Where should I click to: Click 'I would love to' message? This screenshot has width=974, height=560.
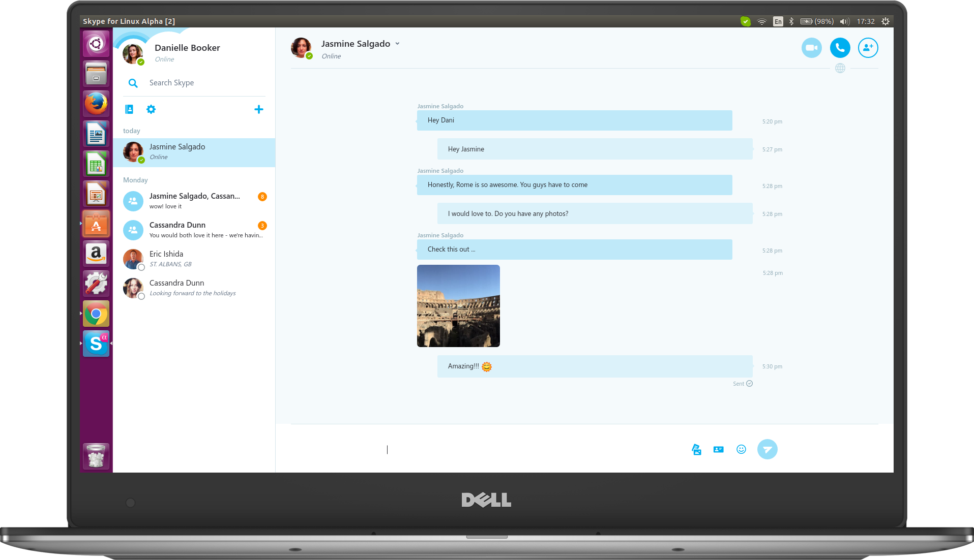click(595, 213)
